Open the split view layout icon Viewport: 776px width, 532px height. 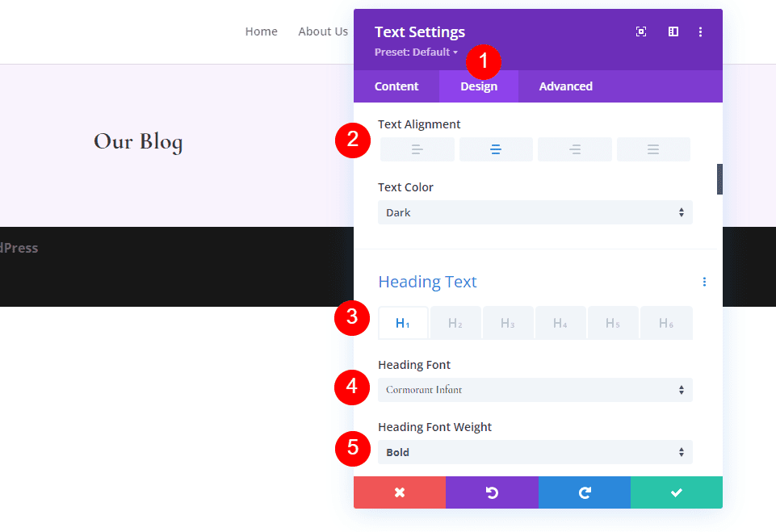tap(673, 31)
